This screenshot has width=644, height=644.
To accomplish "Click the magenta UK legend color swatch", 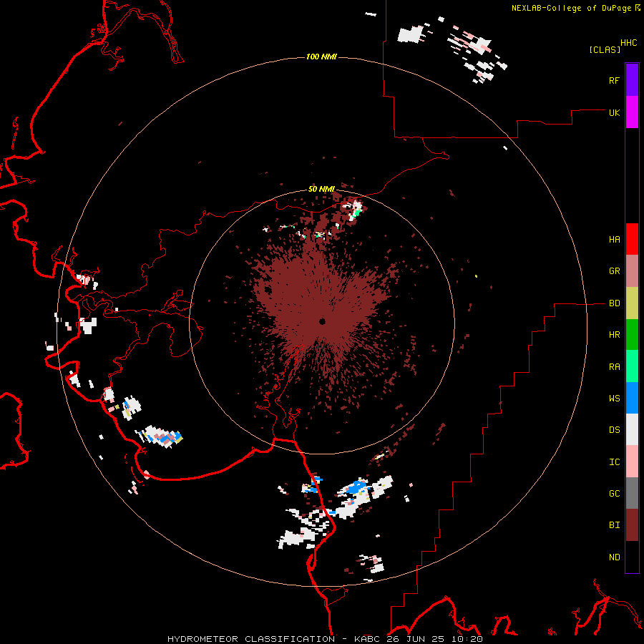I will [632, 112].
